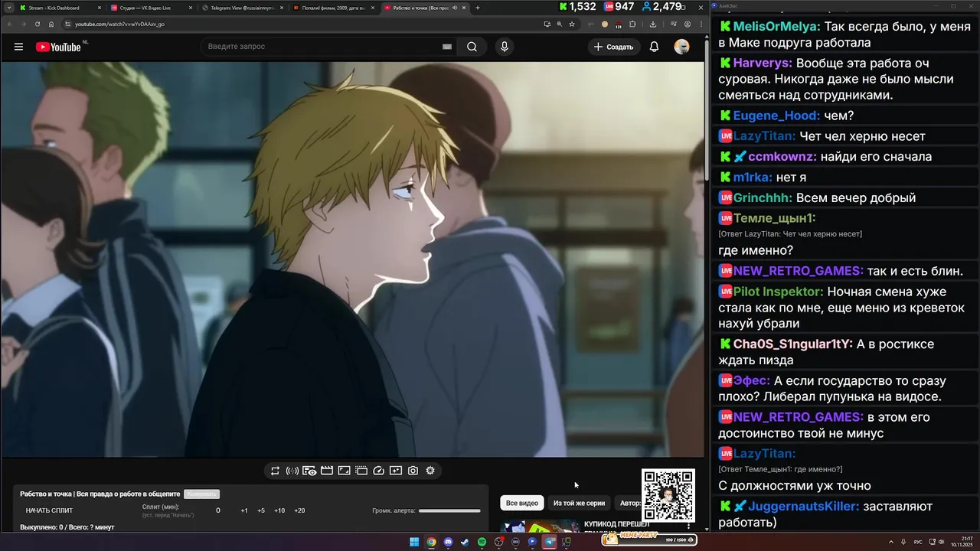The width and height of the screenshot is (980, 551).
Task: Add +20 minutes to the split
Action: [299, 510]
